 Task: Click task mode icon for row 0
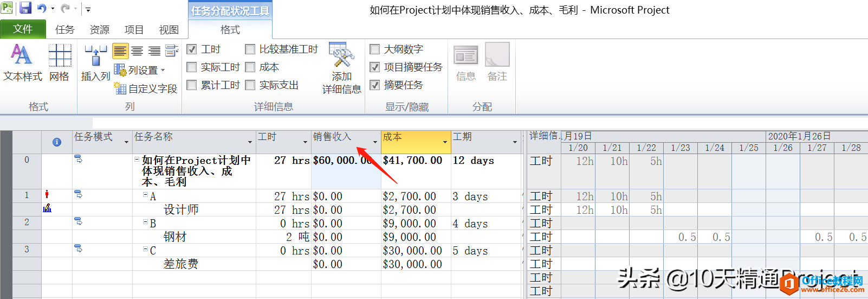coord(78,159)
